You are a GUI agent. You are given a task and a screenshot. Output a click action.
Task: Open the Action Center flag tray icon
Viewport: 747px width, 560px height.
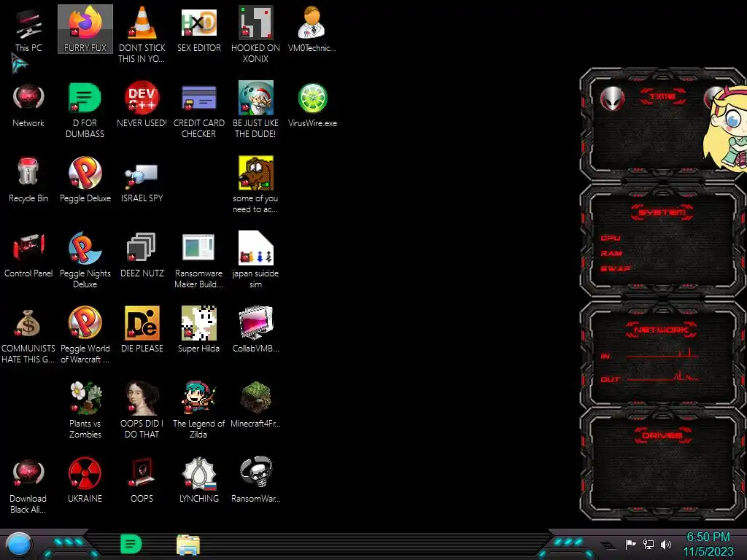631,544
